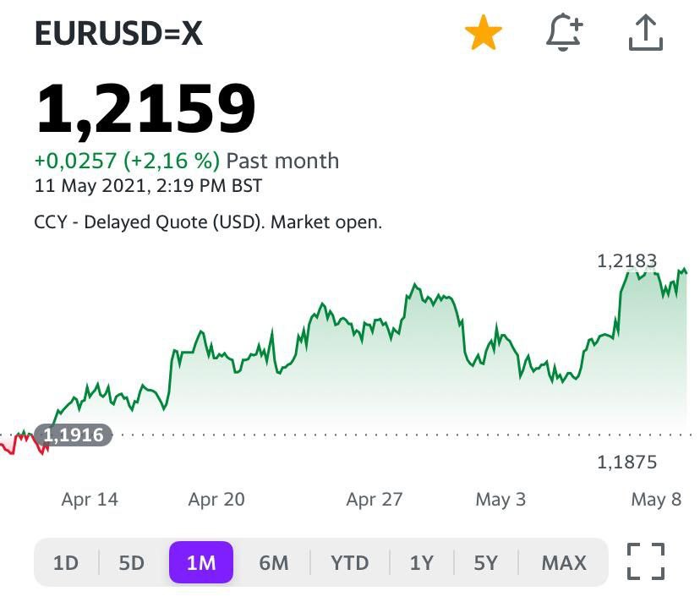The width and height of the screenshot is (700, 602).
Task: Switch chart to 6M range
Action: point(273,563)
